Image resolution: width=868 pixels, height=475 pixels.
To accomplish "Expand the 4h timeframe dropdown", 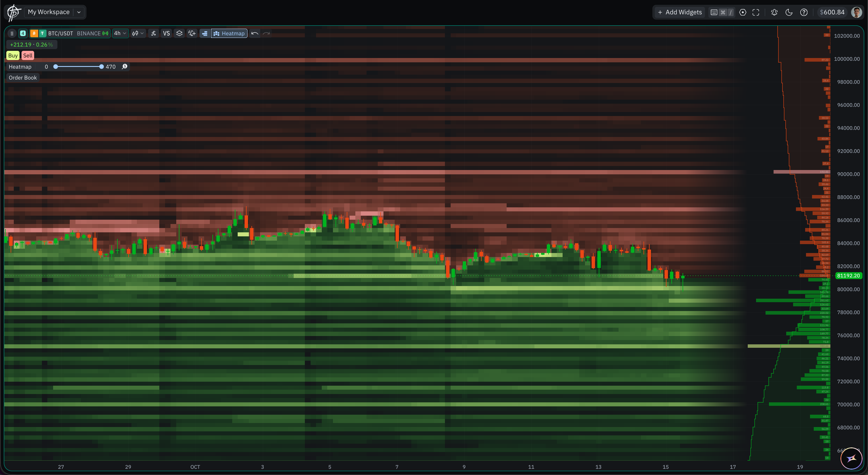I will point(120,33).
